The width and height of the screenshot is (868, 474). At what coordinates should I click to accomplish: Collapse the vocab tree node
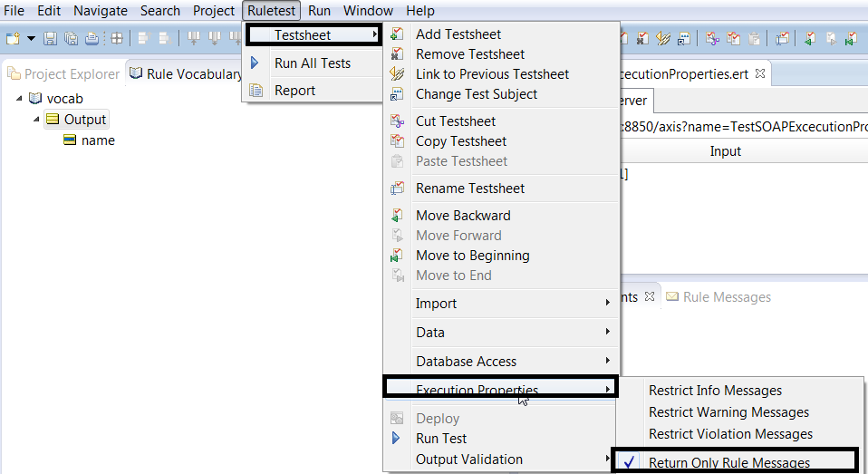[x=19, y=99]
